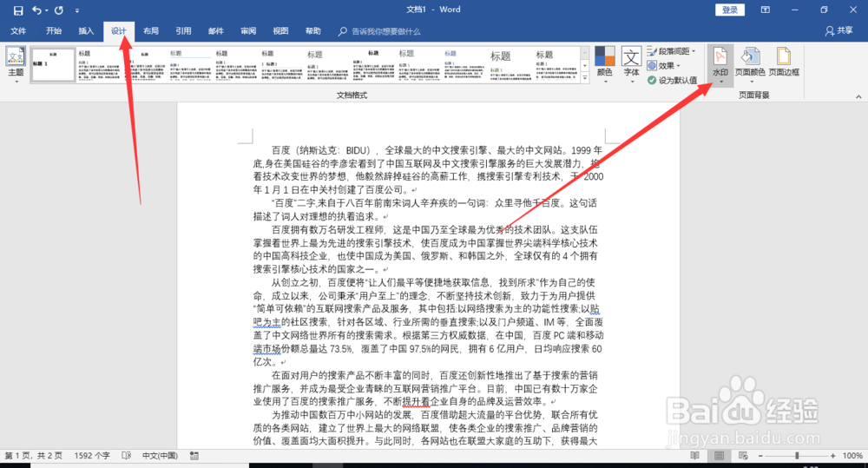The width and height of the screenshot is (868, 468).
Task: Switch to Read Mode view
Action: tap(694, 456)
